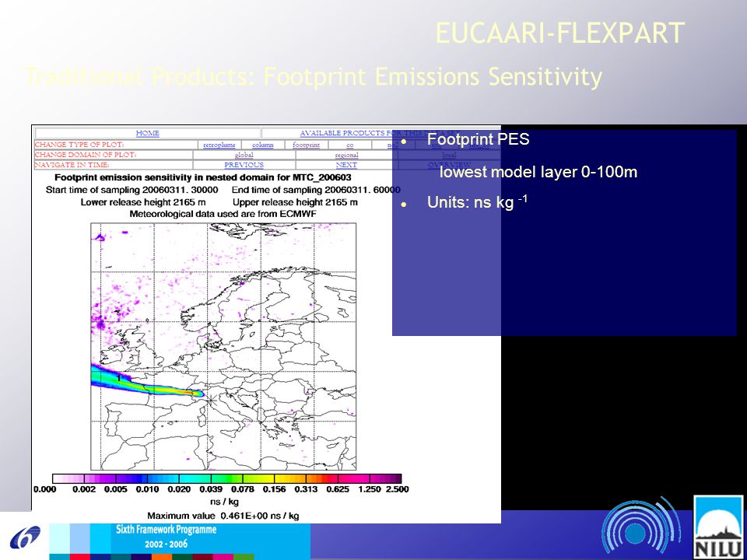Go to NEXT time step

point(346,165)
